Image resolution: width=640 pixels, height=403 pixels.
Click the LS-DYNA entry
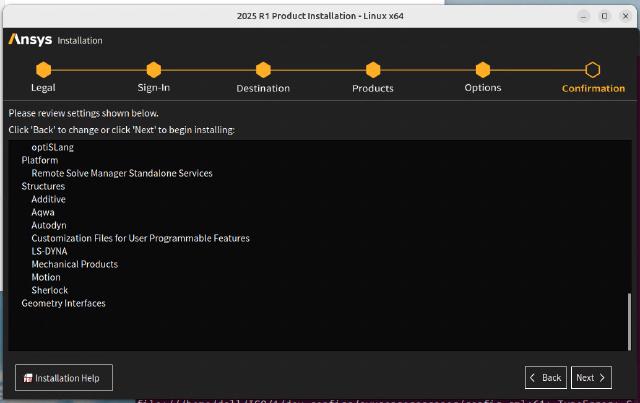click(49, 251)
